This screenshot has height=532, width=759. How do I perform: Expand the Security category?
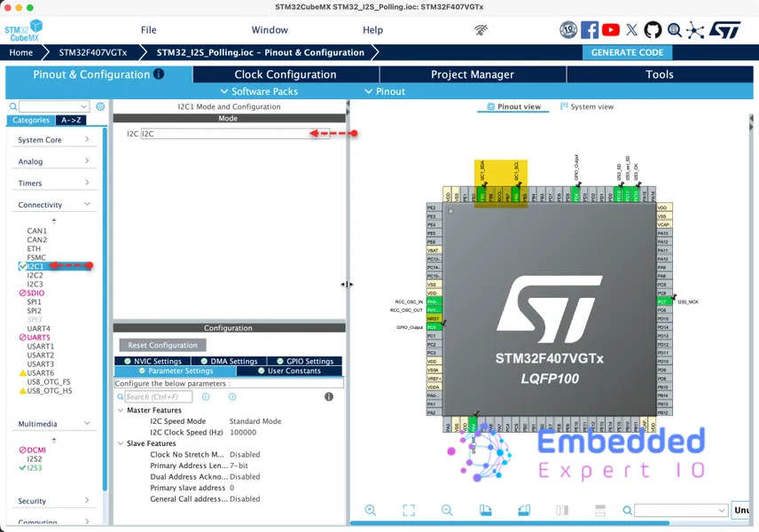click(x=54, y=501)
